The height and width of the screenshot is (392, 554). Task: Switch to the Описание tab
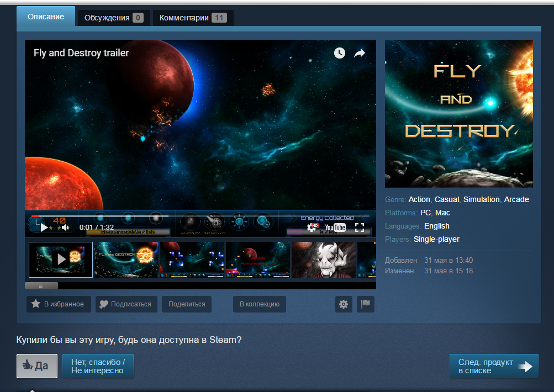tap(46, 17)
